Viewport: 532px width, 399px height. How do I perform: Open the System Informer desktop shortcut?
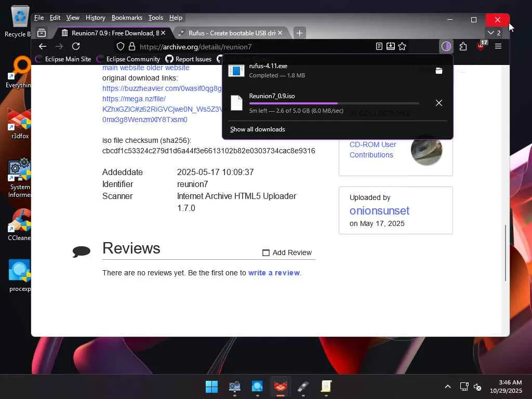pos(19,178)
